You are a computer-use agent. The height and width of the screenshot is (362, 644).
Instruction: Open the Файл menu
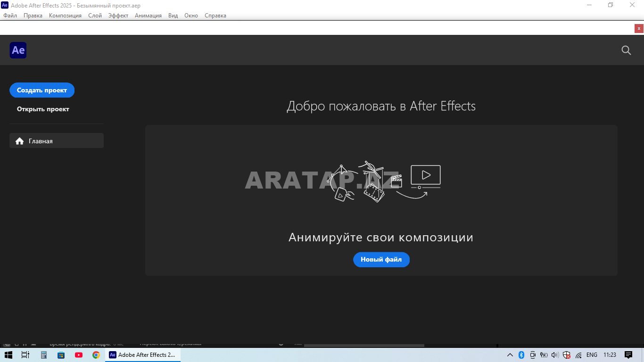[10, 16]
